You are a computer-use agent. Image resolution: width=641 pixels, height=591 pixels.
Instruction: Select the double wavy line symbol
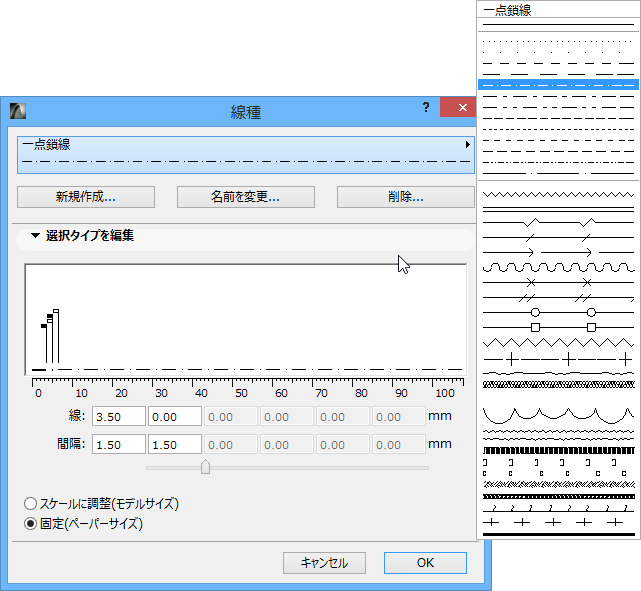pos(558,435)
